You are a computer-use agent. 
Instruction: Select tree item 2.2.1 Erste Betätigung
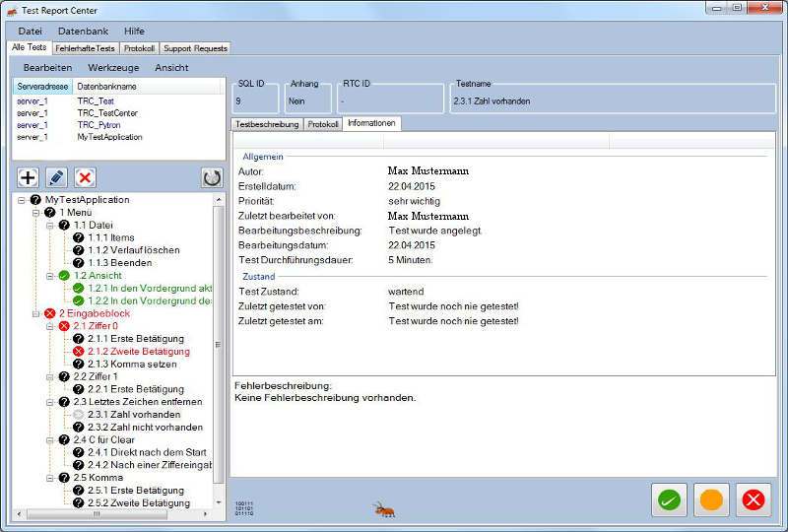point(136,389)
